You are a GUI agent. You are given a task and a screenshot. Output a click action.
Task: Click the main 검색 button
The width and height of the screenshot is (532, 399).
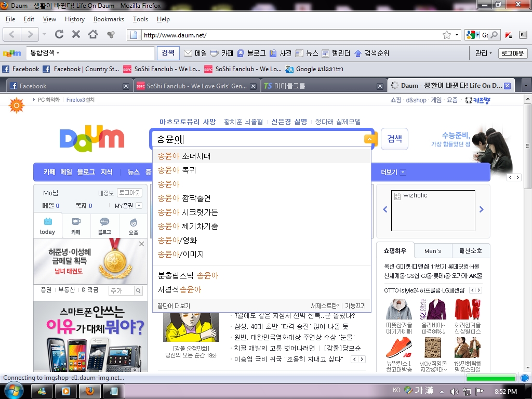click(x=395, y=139)
